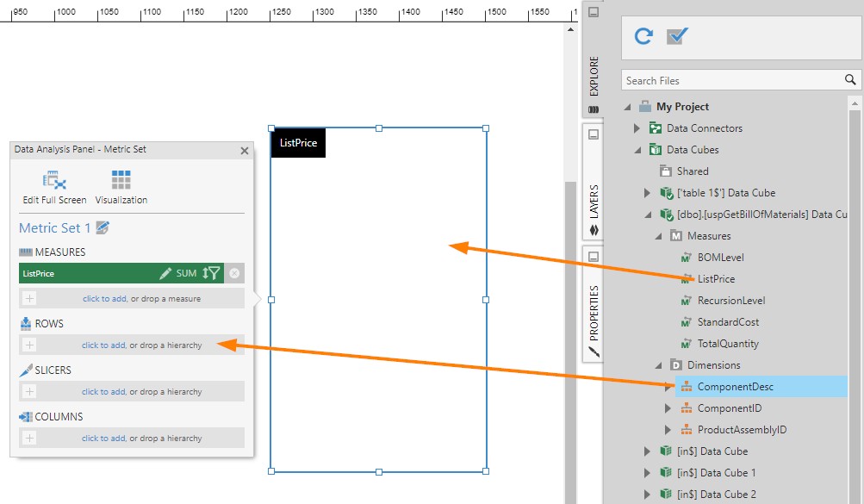The width and height of the screenshot is (864, 504).
Task: Remove the ListPrice measure with X icon
Action: click(234, 273)
